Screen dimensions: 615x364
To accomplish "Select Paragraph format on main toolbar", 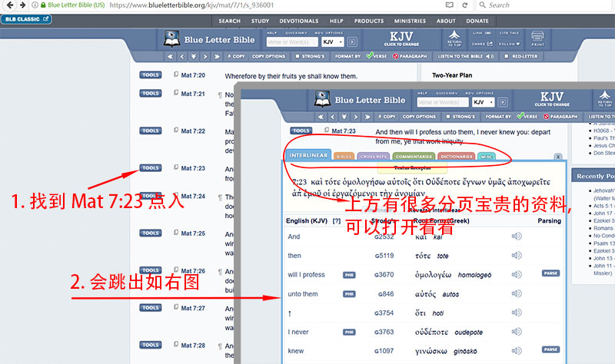I will pyautogui.click(x=410, y=56).
